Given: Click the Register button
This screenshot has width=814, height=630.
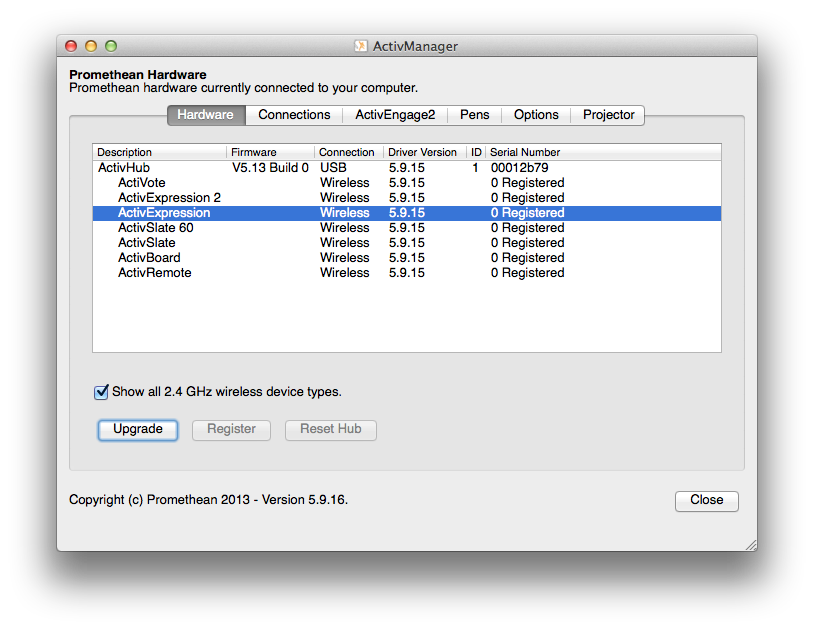Looking at the screenshot, I should pyautogui.click(x=231, y=429).
